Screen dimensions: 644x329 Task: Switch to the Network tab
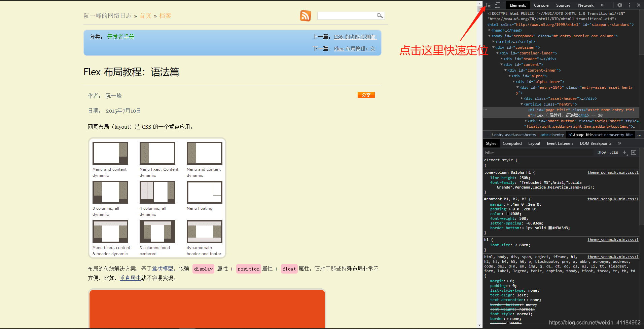click(x=586, y=5)
